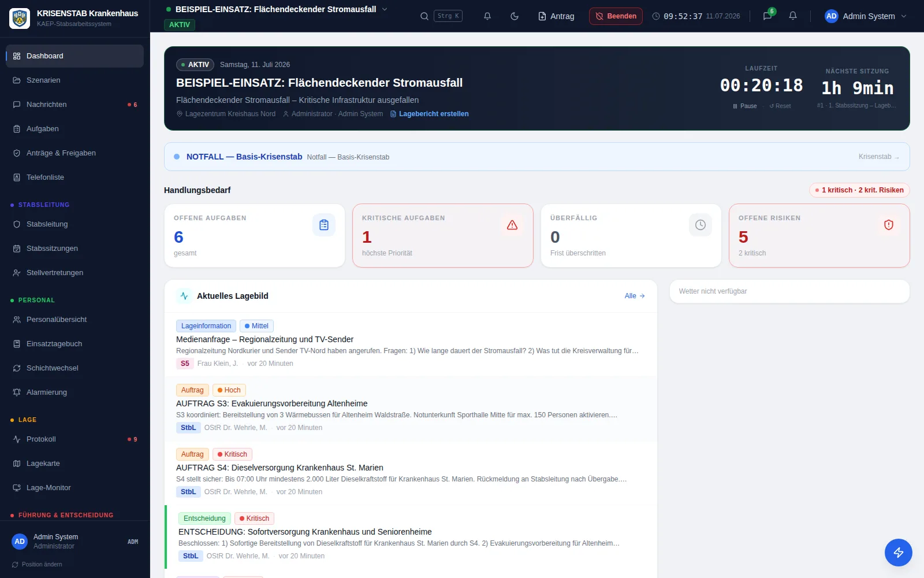Open Alle link in Aktuelles Lagebild
Viewport: 924px width, 578px height.
pos(635,296)
